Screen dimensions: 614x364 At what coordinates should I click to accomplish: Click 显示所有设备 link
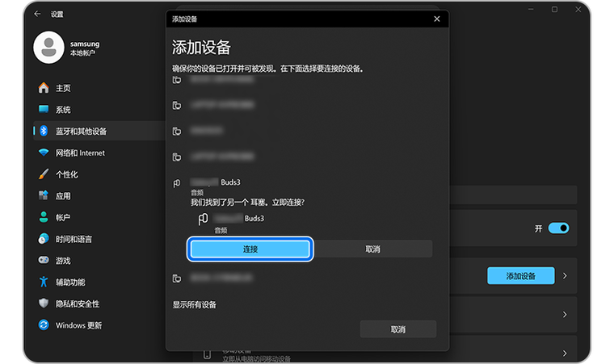pyautogui.click(x=195, y=304)
